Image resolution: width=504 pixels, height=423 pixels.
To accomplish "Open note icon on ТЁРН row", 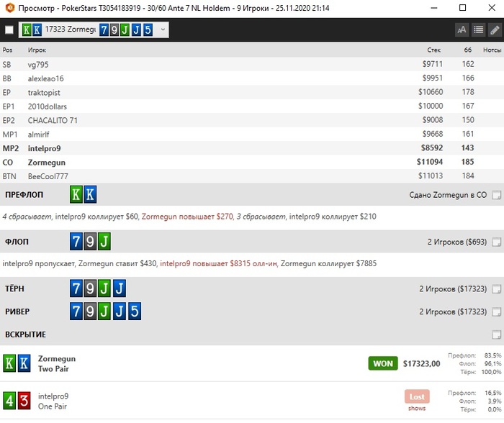I will pyautogui.click(x=497, y=288).
